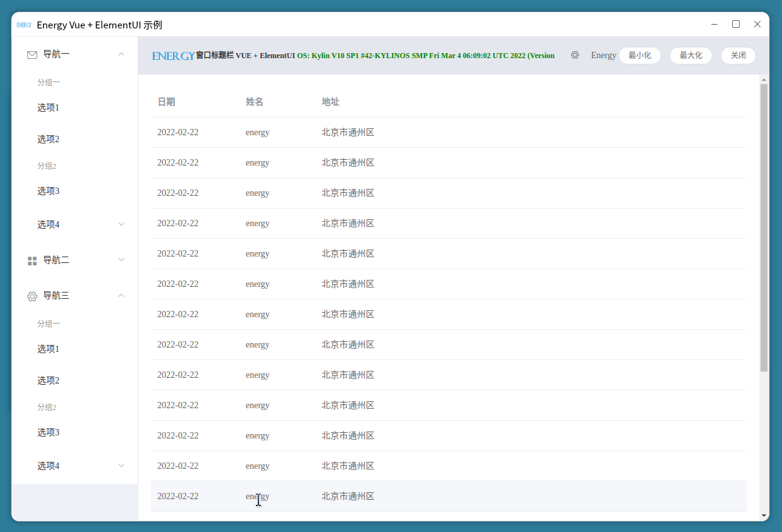782x532 pixels.
Task: Select 选项1 under 导航一
Action: 48,107
